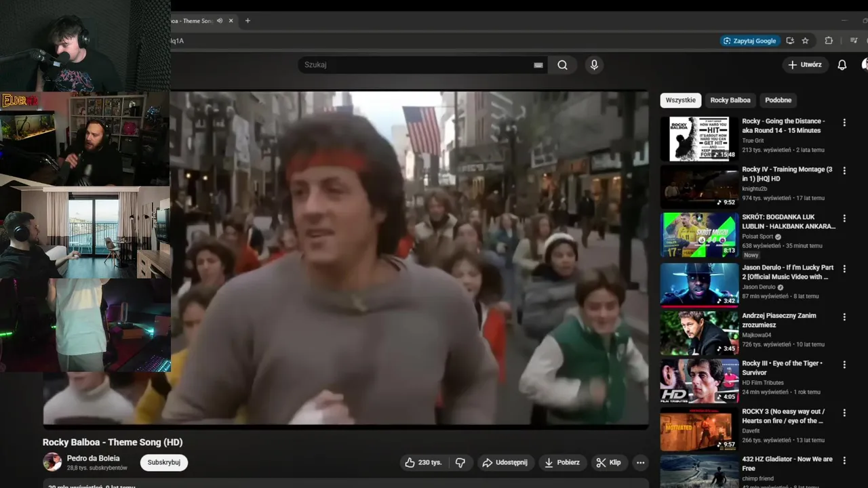Click the install app icon in address bar

790,41
